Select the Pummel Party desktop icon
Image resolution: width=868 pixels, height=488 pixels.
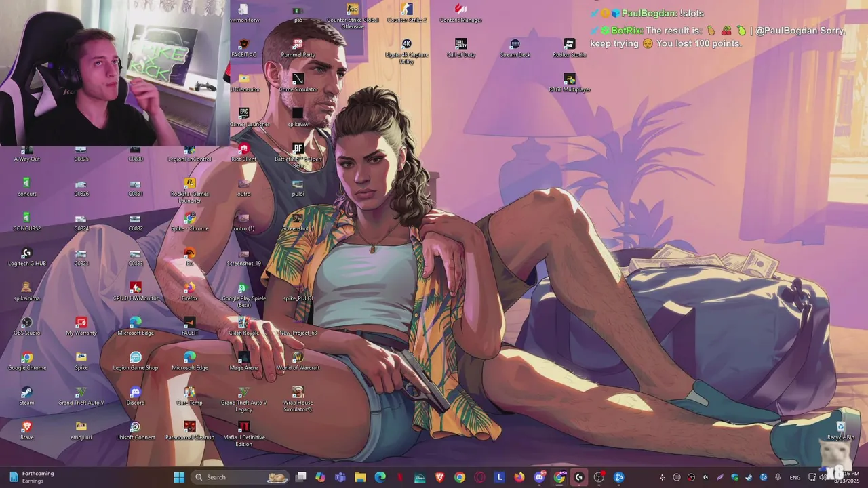[298, 48]
